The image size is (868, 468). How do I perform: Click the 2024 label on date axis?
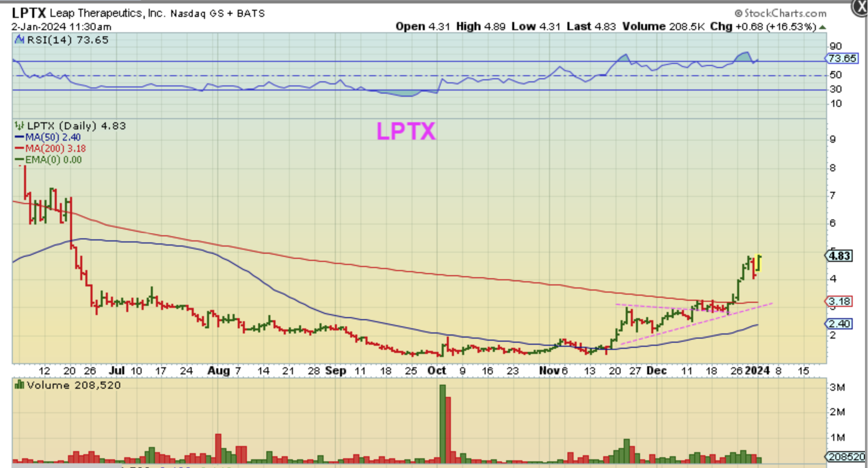tap(757, 371)
